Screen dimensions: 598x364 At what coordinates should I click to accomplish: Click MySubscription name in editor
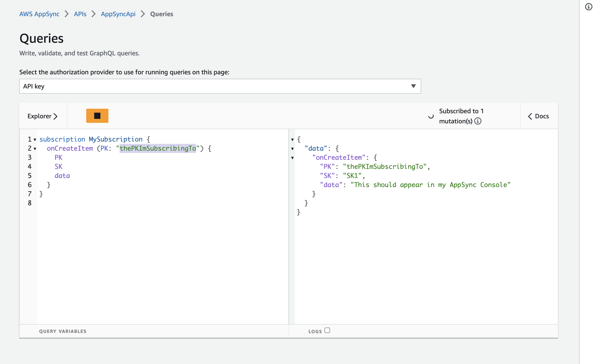[116, 139]
